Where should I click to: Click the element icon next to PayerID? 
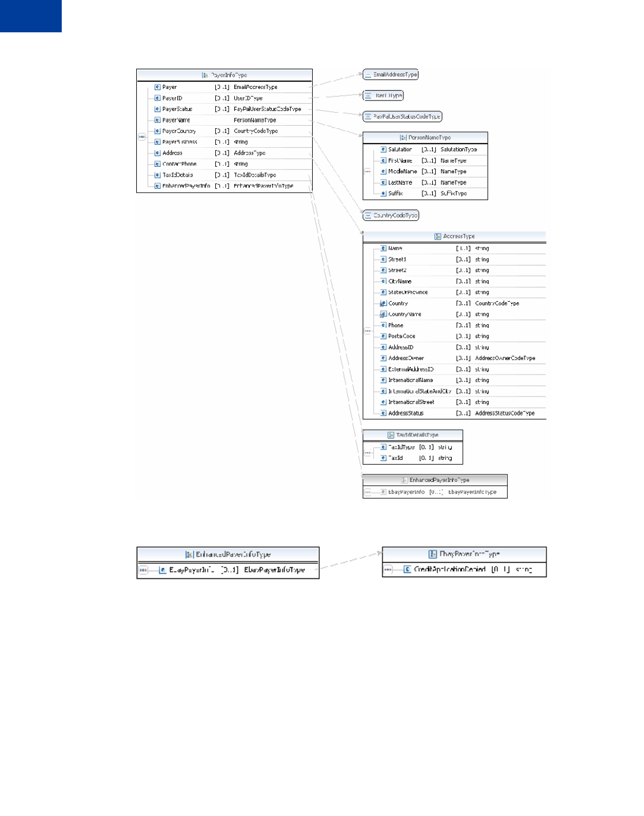[x=158, y=98]
